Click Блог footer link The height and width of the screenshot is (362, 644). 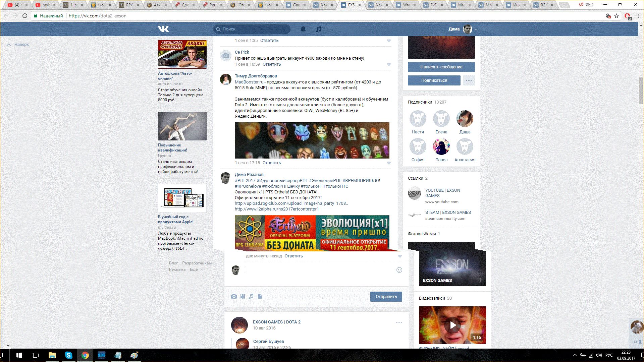(173, 263)
